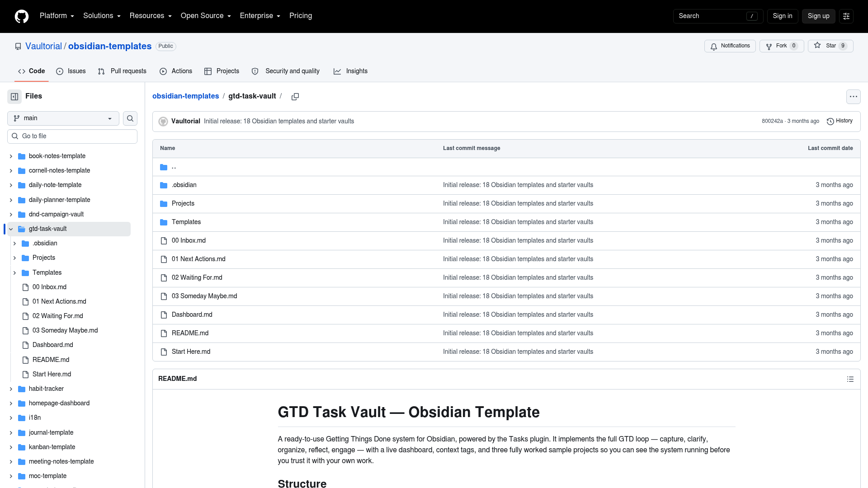Open the appearance settings icon beside Sign up
Viewport: 868px width, 488px height.
tap(846, 16)
